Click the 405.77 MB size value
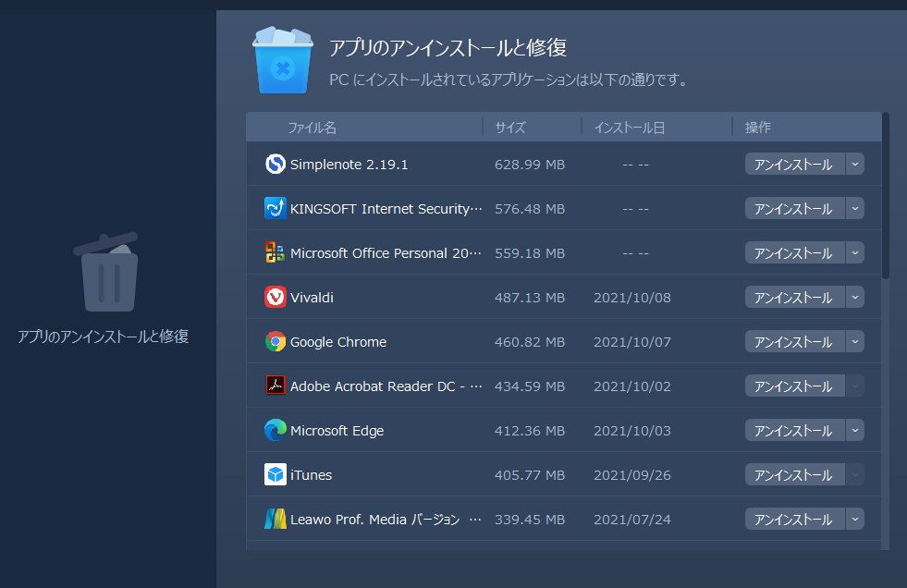Screen dimensions: 907x588 pos(529,475)
